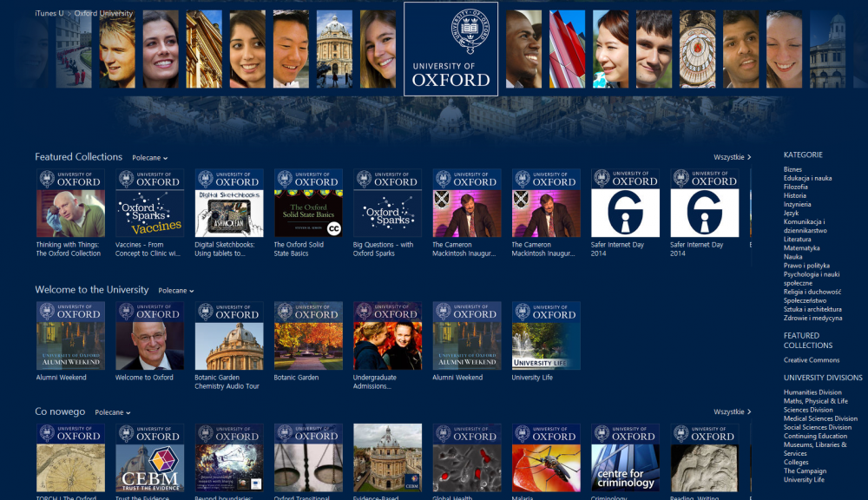Image resolution: width=868 pixels, height=500 pixels.
Task: Click University Life link under University Divisions
Action: 804,480
